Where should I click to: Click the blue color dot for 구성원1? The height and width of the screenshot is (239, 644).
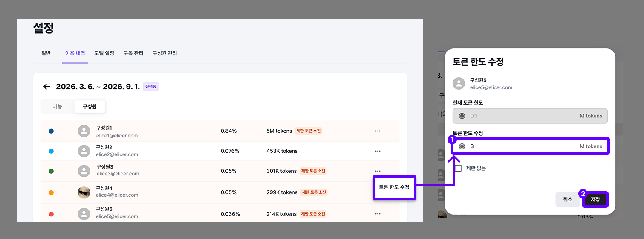coord(51,131)
